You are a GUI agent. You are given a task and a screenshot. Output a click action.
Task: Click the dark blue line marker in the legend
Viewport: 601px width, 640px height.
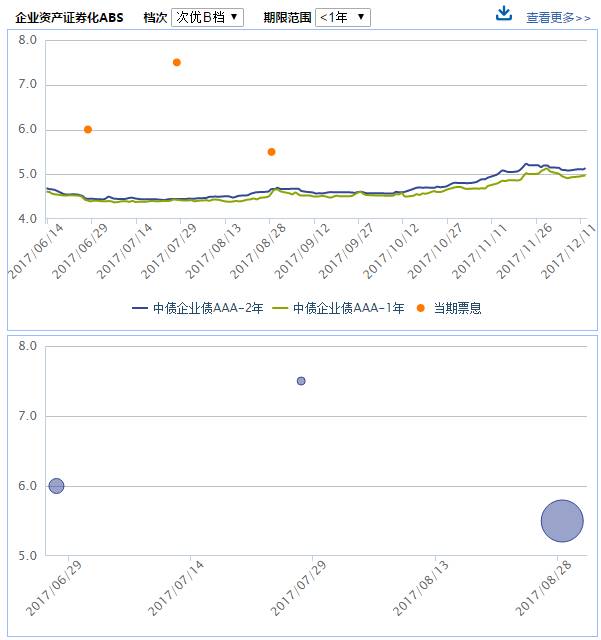[140, 308]
